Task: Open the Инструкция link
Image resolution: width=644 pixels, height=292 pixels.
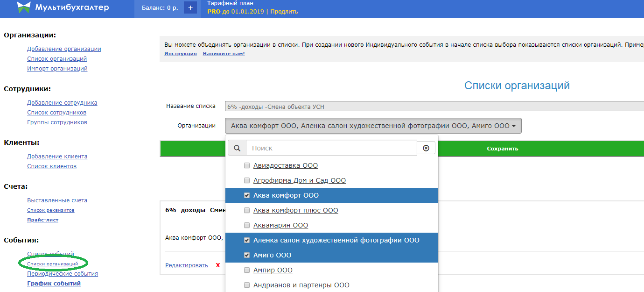Action: coord(180,54)
